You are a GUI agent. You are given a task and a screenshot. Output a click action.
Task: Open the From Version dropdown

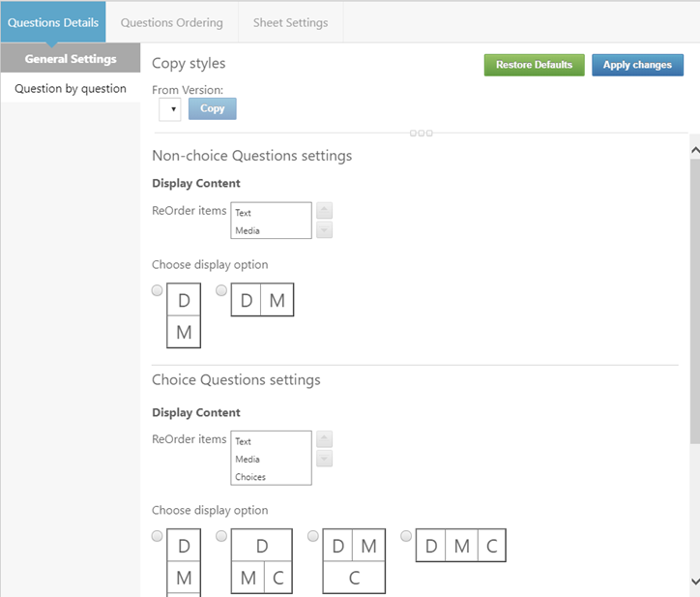[x=169, y=109]
